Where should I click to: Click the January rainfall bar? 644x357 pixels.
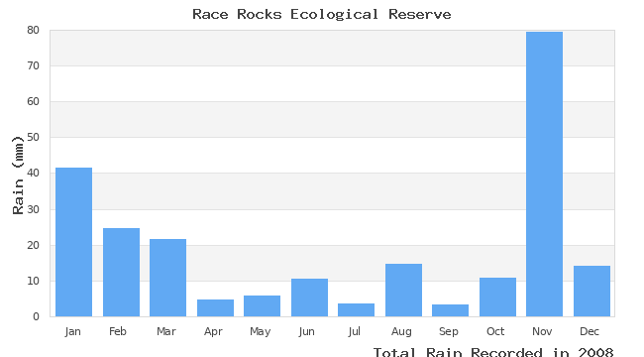pos(74,242)
